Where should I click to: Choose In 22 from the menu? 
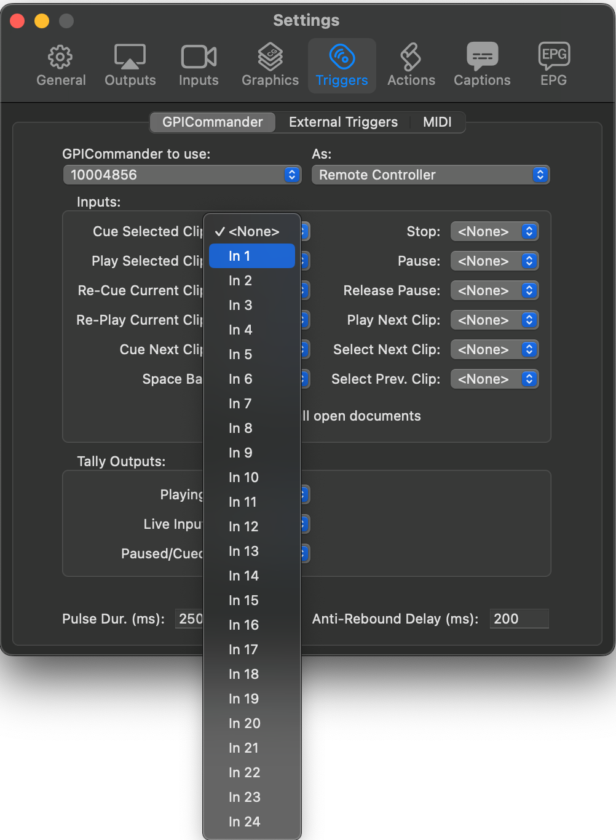coord(252,772)
